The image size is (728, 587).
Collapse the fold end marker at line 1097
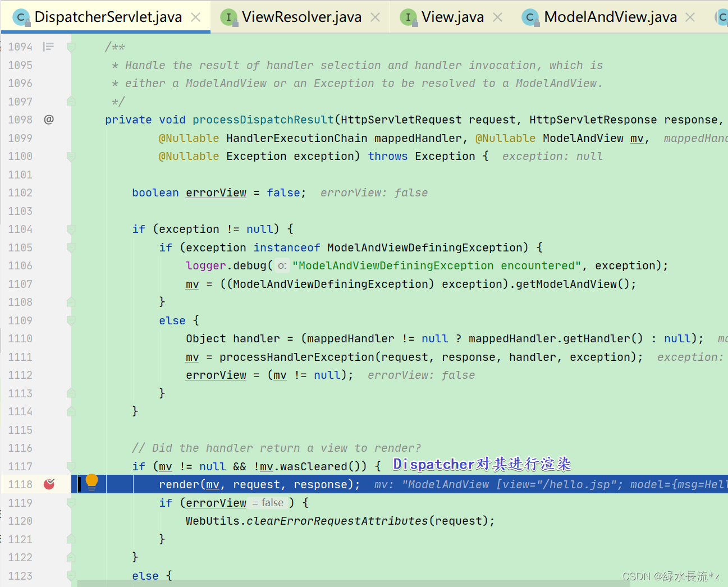click(71, 102)
